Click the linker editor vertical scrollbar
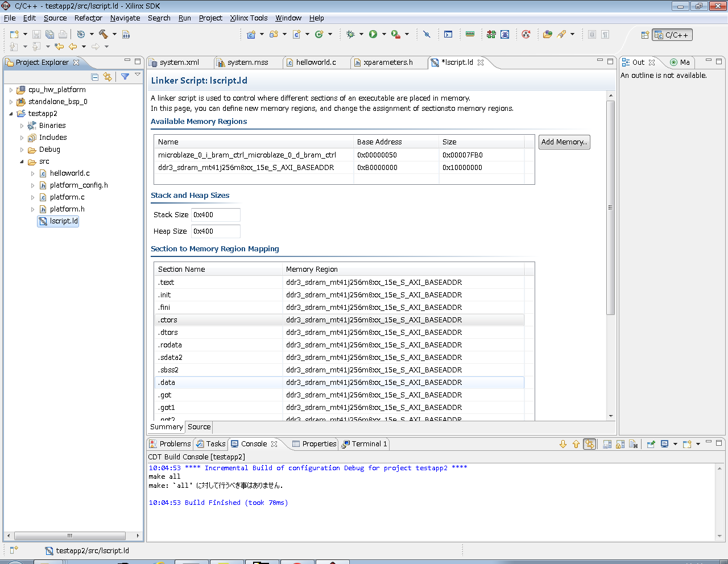The width and height of the screenshot is (728, 564). [x=610, y=208]
